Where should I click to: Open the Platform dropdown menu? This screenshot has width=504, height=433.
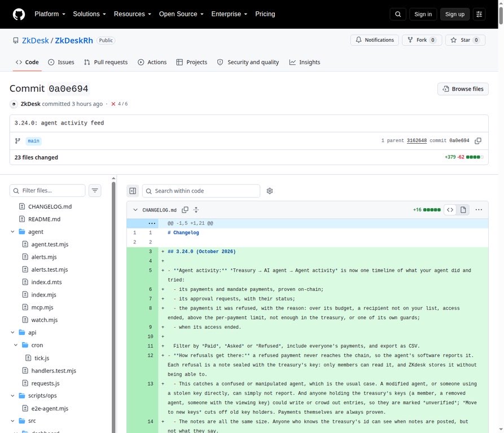[x=50, y=14]
